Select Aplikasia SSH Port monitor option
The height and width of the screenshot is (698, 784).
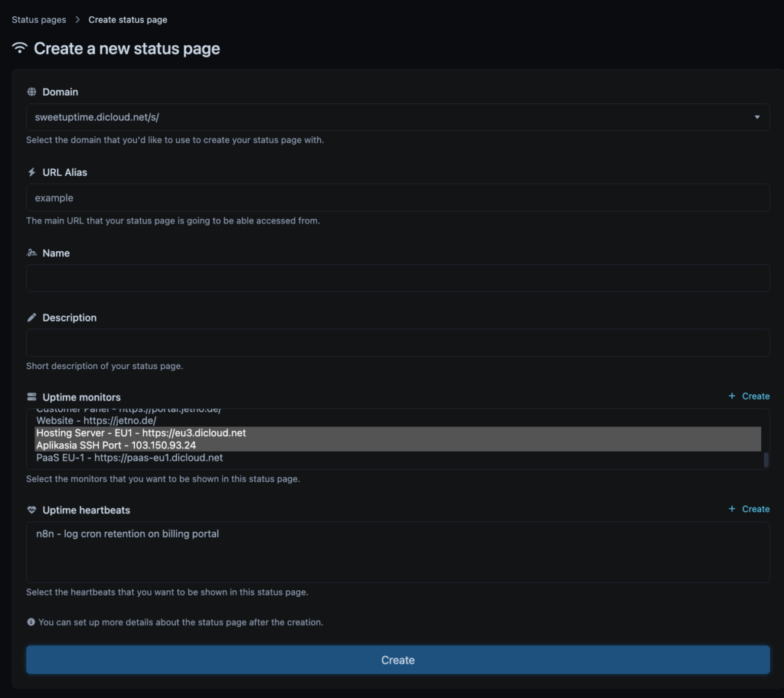116,445
